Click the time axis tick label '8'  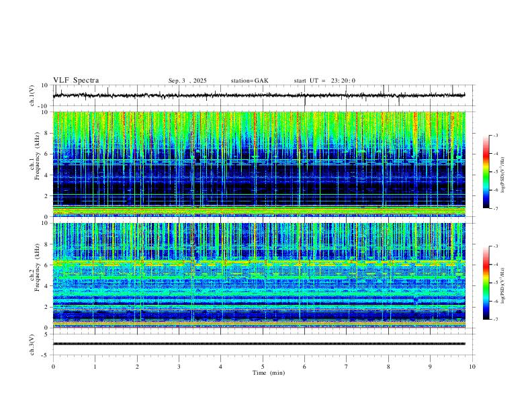388,367
